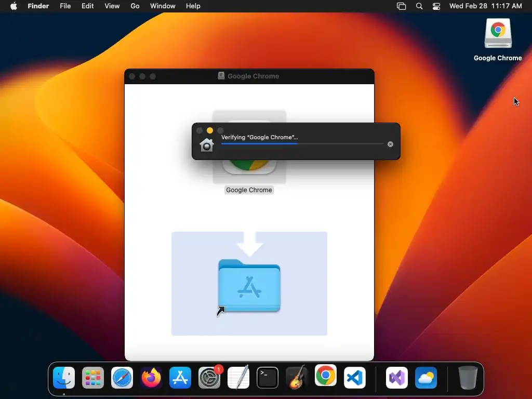Open purple Visual Studio Dock icon

(x=397, y=378)
